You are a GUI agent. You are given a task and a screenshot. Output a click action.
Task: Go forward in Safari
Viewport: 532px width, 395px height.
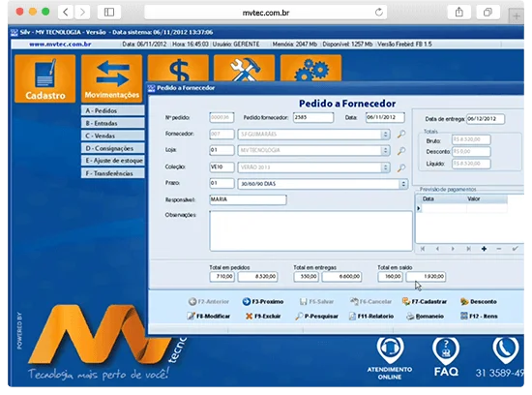click(82, 13)
